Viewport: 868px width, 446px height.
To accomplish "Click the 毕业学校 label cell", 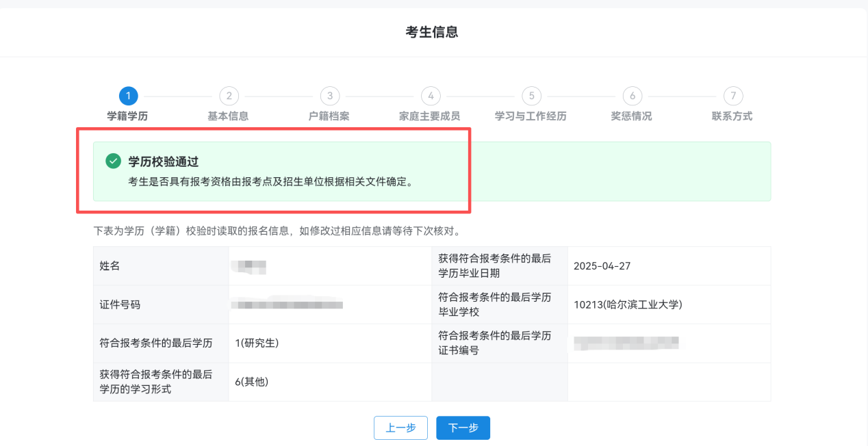I will [500, 304].
